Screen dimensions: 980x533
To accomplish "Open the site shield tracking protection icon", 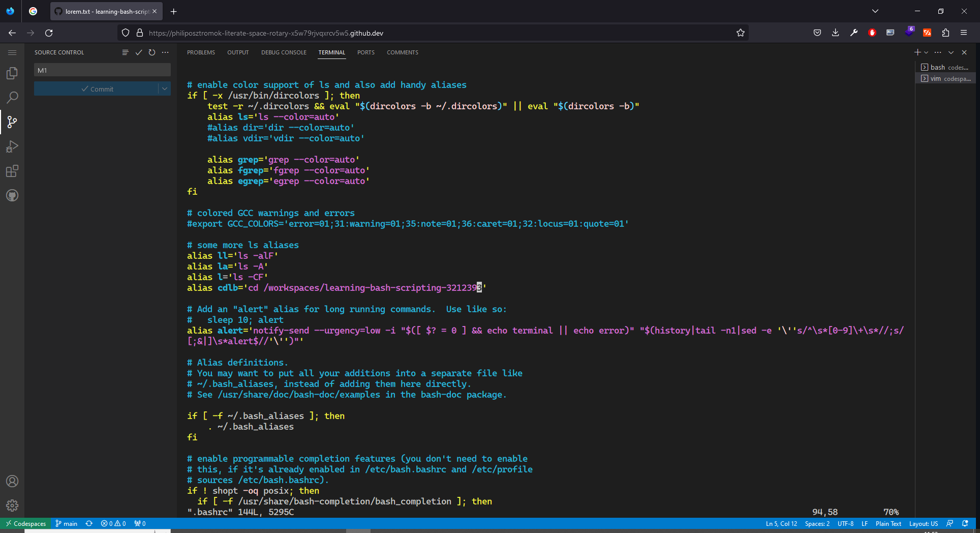I will click(x=126, y=33).
